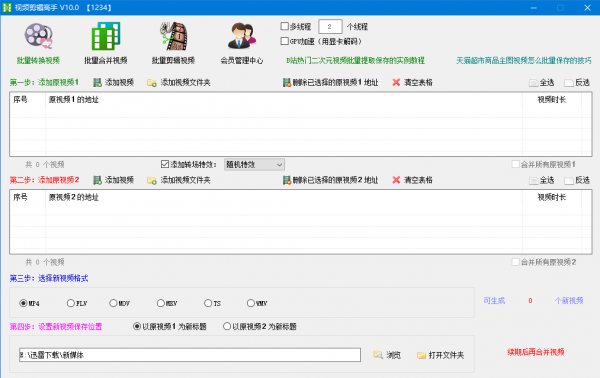Click the 打开文件夹 icon
This screenshot has height=378, width=600.
tap(421, 355)
